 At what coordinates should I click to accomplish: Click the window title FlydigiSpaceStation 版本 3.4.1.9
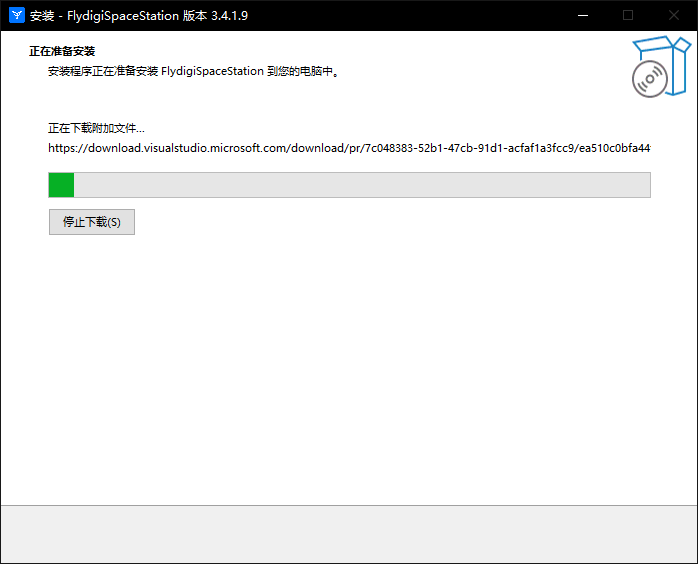coord(139,16)
